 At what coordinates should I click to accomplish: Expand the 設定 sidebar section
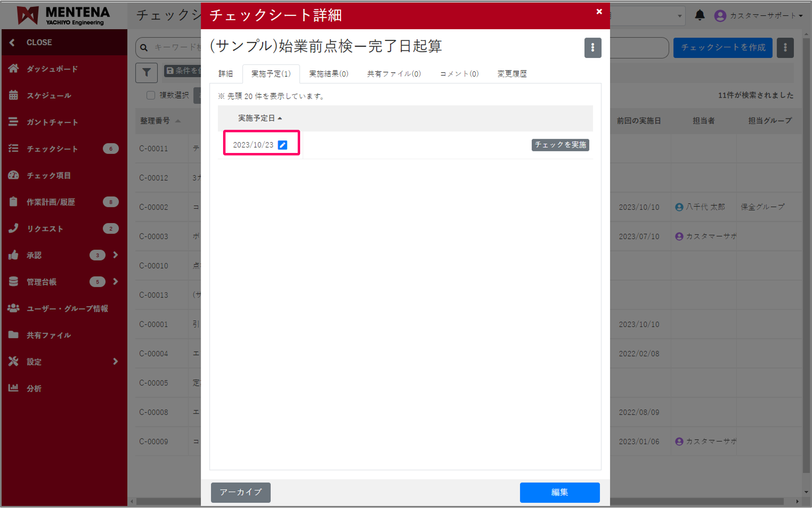pos(116,361)
